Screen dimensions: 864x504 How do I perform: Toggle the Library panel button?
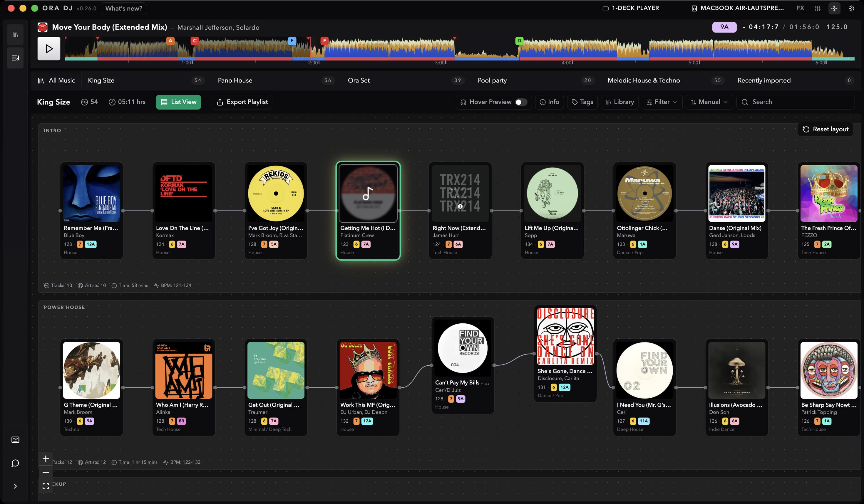pyautogui.click(x=619, y=102)
